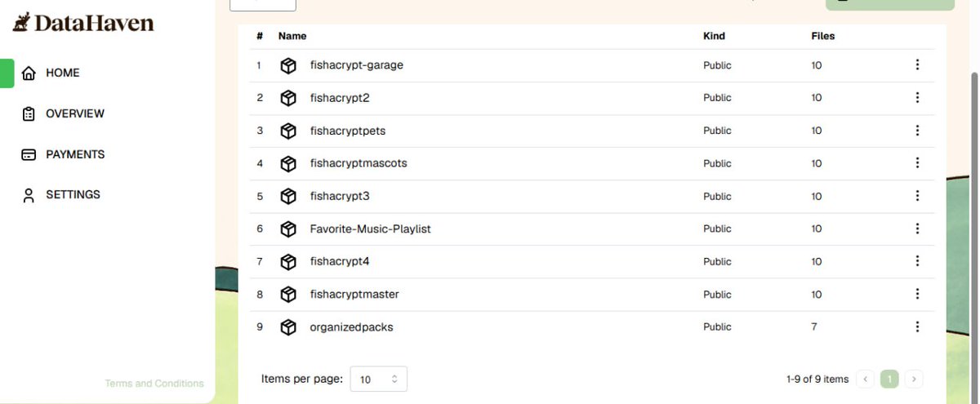
Task: Click the Public kind of organizedpacks
Action: click(717, 326)
